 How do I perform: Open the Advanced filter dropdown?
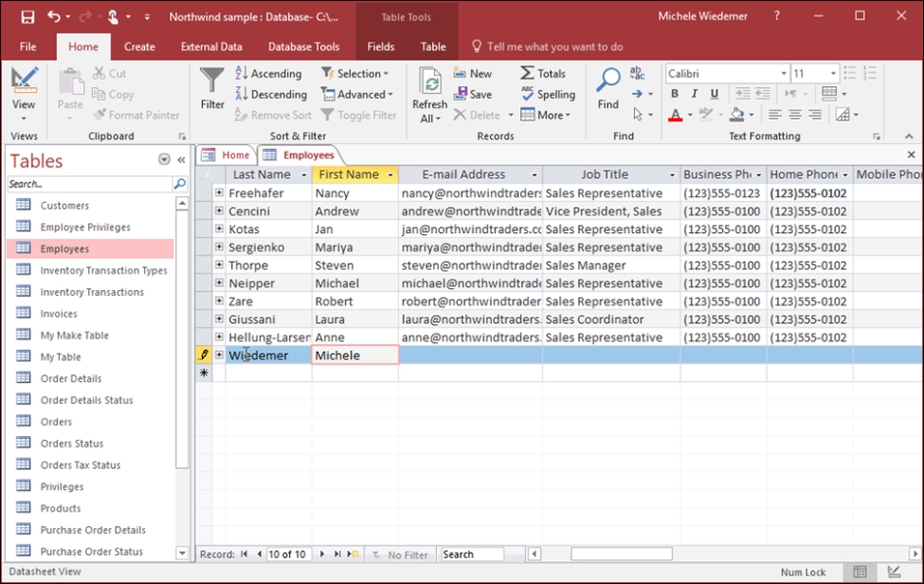(357, 94)
